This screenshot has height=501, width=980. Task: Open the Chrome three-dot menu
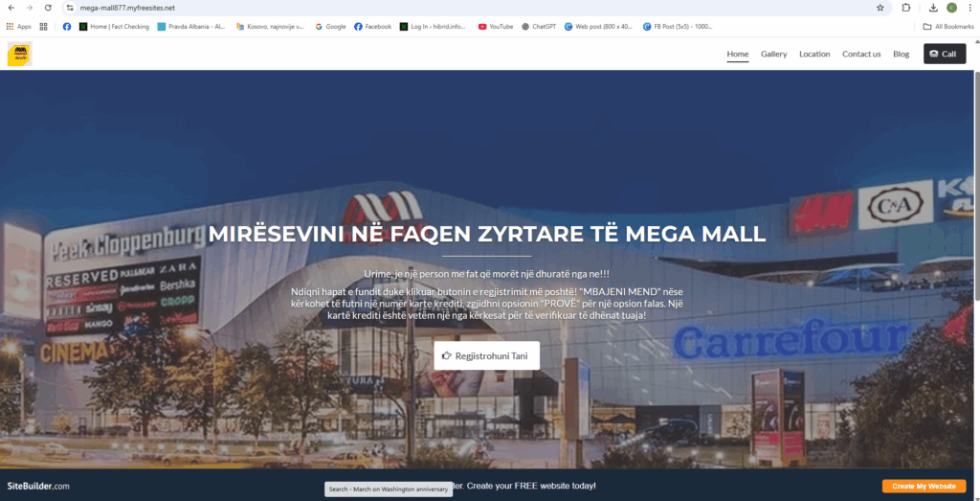(969, 8)
